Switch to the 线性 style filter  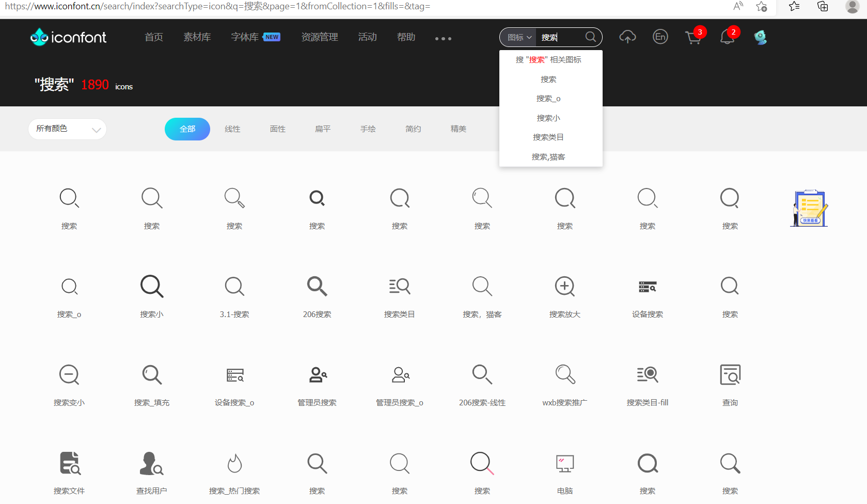point(232,129)
